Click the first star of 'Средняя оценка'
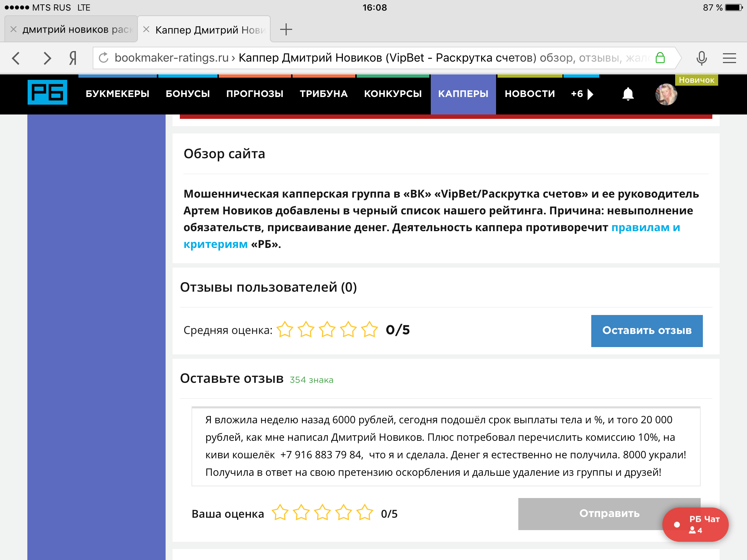 point(285,330)
